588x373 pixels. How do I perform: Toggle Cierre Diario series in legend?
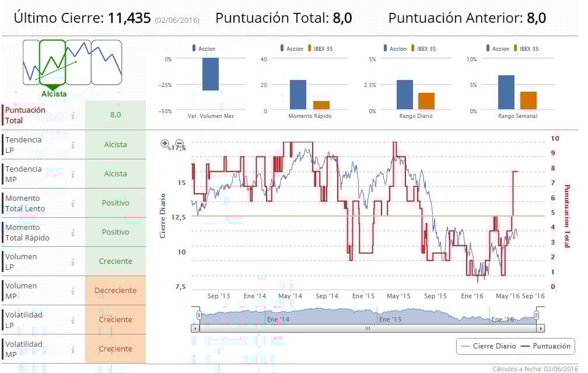click(x=489, y=346)
